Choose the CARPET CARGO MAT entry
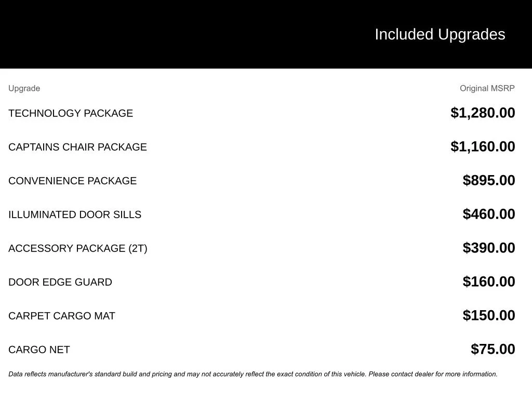The image size is (532, 399). (62, 316)
